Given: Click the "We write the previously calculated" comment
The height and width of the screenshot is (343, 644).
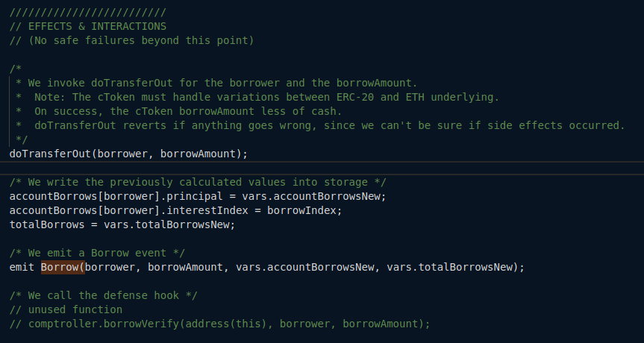Looking at the screenshot, I should tap(198, 182).
